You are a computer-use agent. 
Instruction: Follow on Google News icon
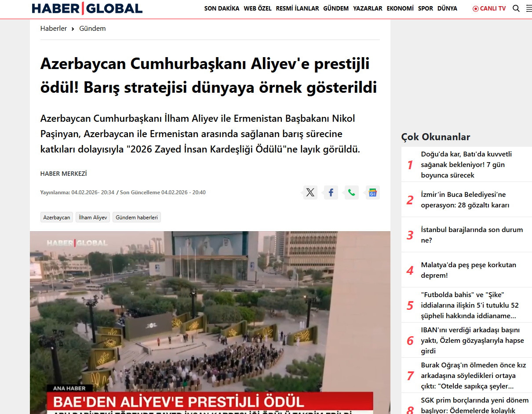[372, 192]
